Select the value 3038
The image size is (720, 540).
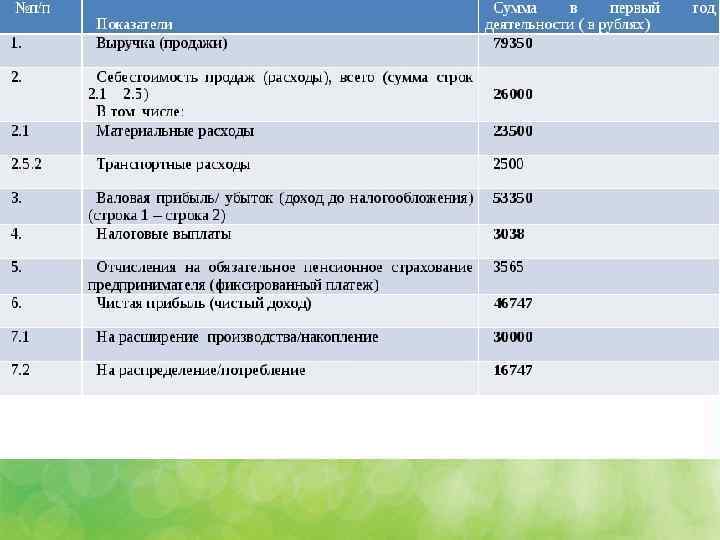[x=508, y=234]
